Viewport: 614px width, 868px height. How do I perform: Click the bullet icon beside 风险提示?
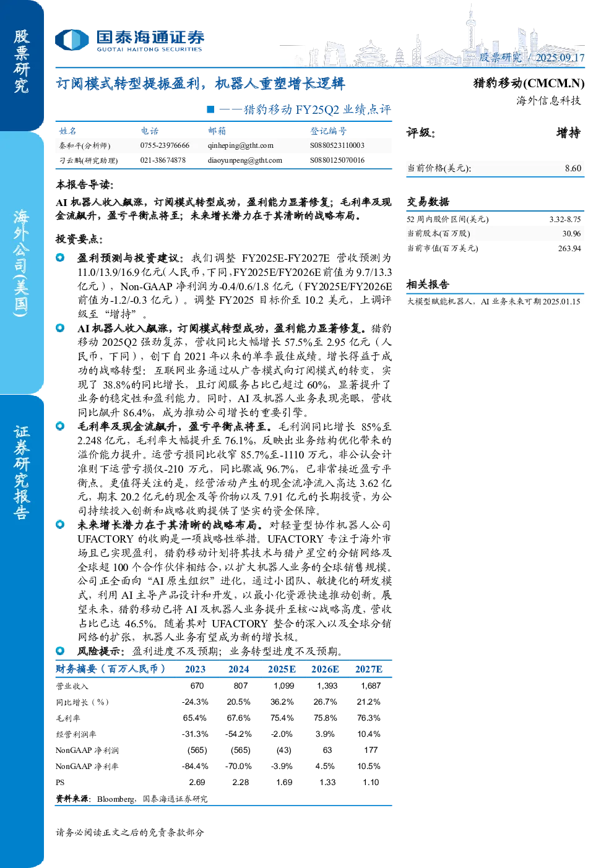point(60,650)
